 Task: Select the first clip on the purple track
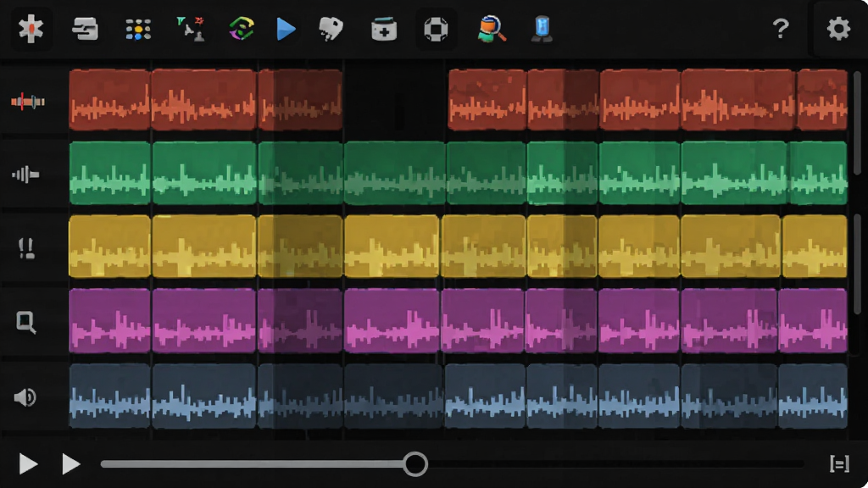[109, 319]
